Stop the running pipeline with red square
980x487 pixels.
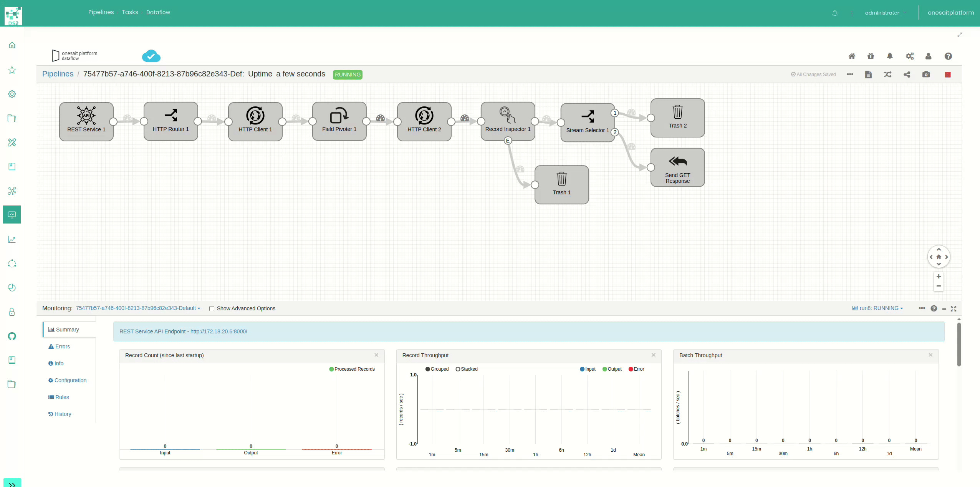pos(947,75)
